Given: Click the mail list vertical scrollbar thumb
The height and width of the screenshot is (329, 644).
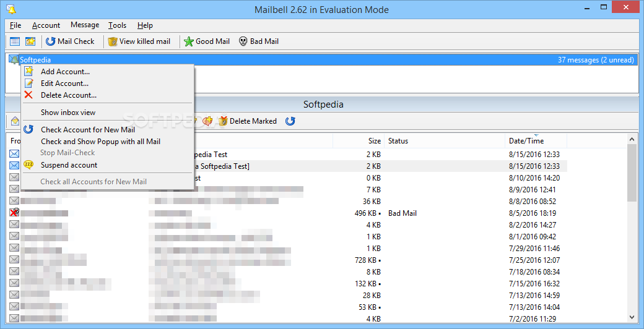Looking at the screenshot, I should (x=632, y=173).
